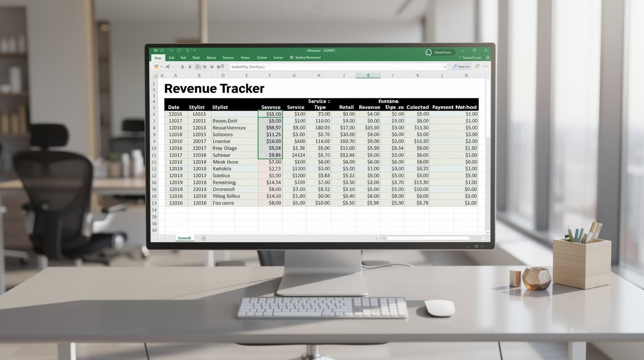This screenshot has height=360, width=644.
Task: Expand the formula bar with its chevron
Action: coord(445,67)
